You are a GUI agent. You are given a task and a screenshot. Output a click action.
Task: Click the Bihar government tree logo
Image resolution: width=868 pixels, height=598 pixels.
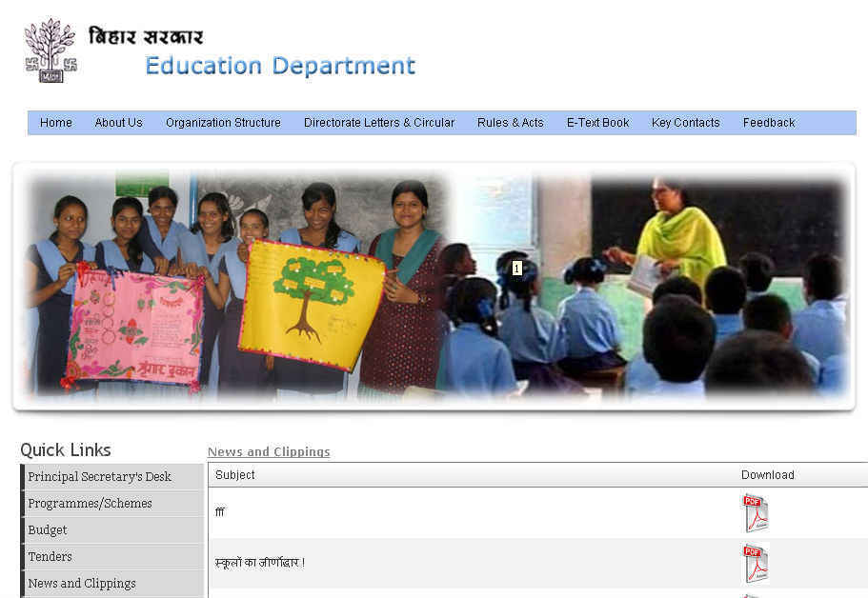[50, 50]
